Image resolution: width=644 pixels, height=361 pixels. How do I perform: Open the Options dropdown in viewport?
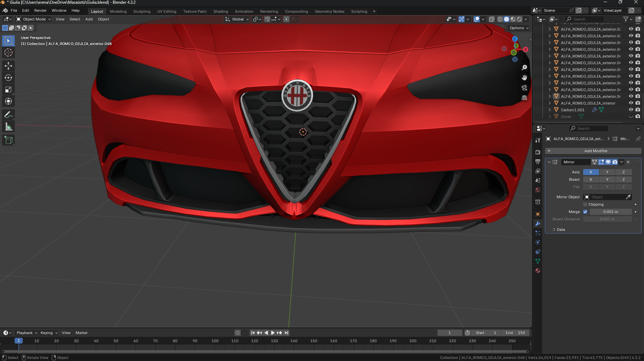click(519, 28)
